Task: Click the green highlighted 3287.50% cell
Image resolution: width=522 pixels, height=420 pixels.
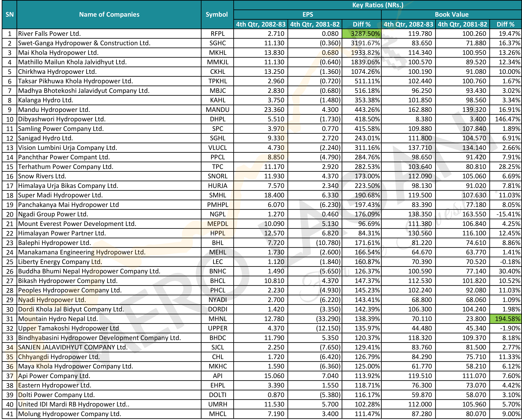Action: coord(361,34)
